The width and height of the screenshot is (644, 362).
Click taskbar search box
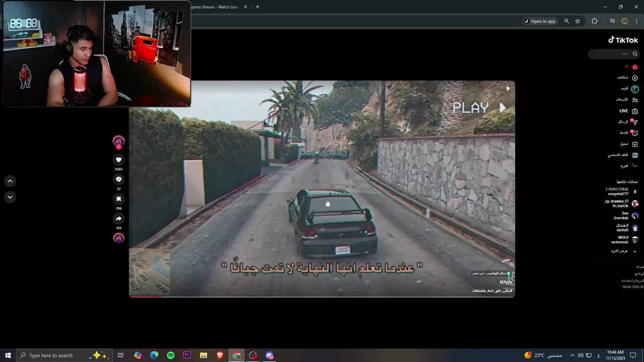click(64, 355)
